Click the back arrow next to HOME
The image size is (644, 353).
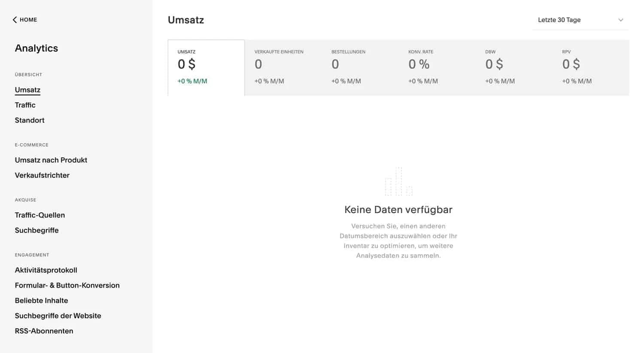[x=14, y=19]
